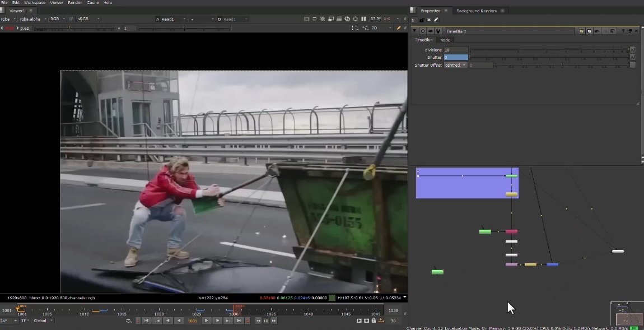Image resolution: width=644 pixels, height=330 pixels.
Task: Click the undo arrow in the TimeBlur1 properties header
Action: point(597,31)
